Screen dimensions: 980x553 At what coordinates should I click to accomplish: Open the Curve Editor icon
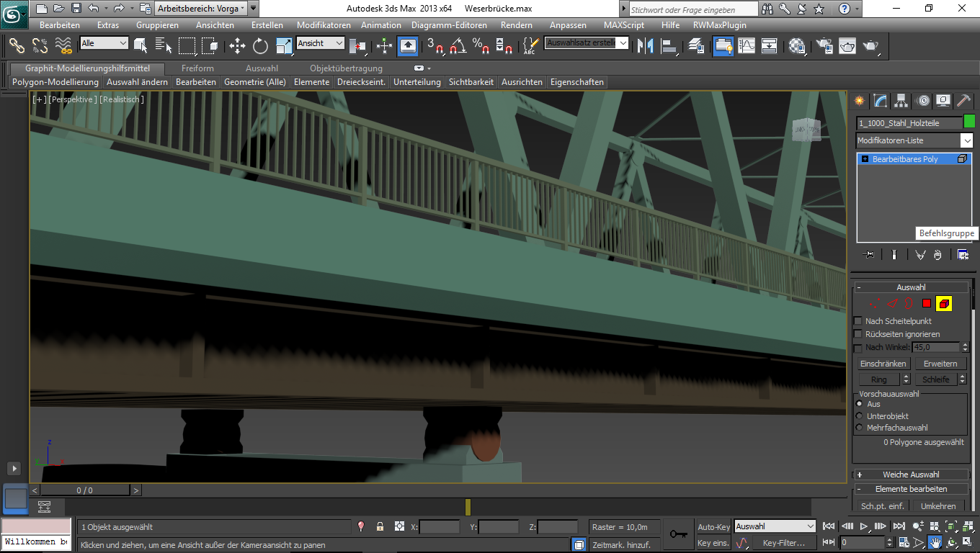pyautogui.click(x=746, y=46)
